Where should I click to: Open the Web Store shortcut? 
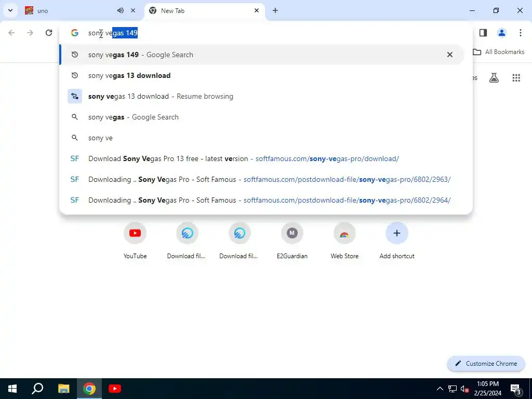[344, 241]
